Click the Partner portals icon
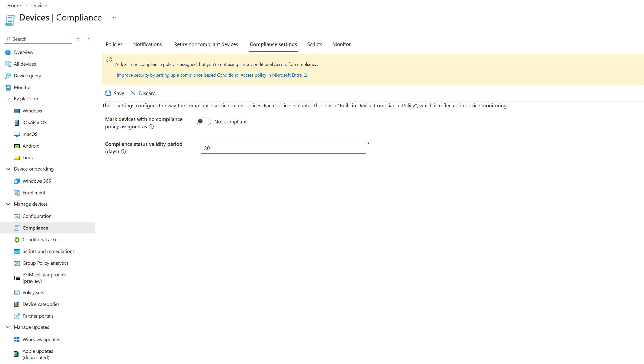 click(x=17, y=316)
